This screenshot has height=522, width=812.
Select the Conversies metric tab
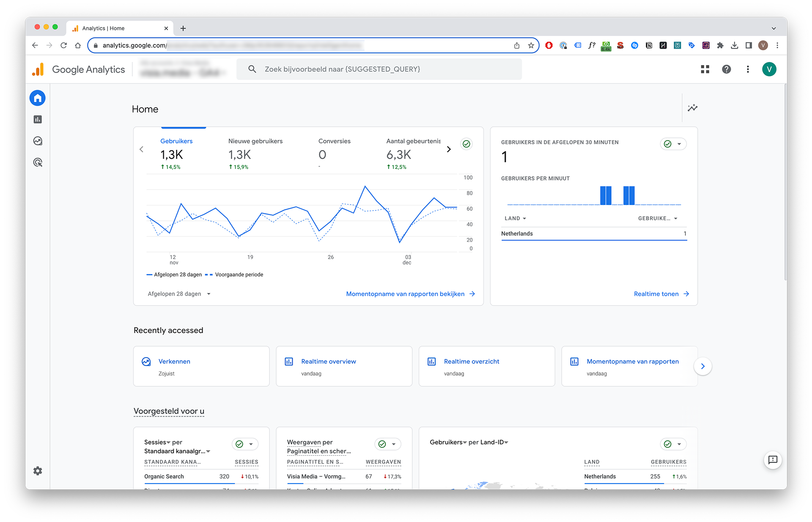(x=334, y=153)
